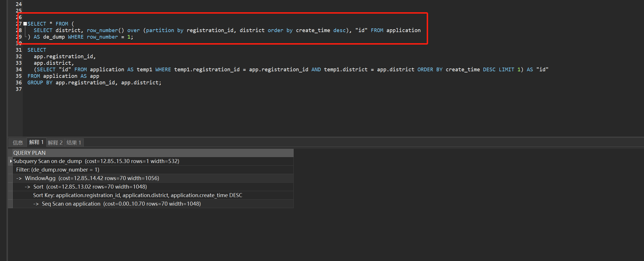Open the 结果 1 tab
This screenshot has height=261, width=644.
pyautogui.click(x=74, y=143)
